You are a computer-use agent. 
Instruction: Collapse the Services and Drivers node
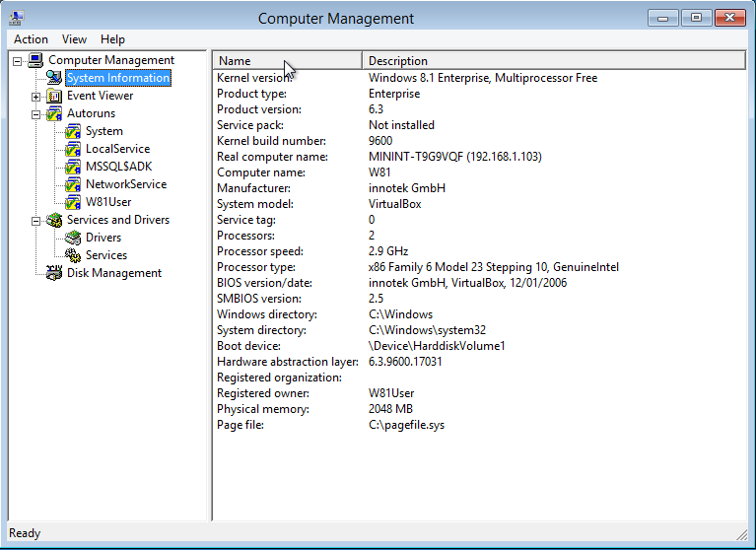pyautogui.click(x=36, y=221)
